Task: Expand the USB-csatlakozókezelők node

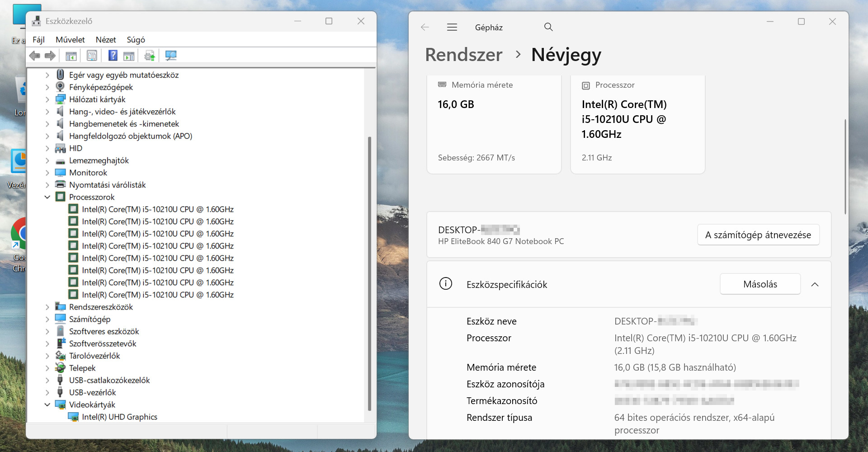Action: (x=47, y=380)
